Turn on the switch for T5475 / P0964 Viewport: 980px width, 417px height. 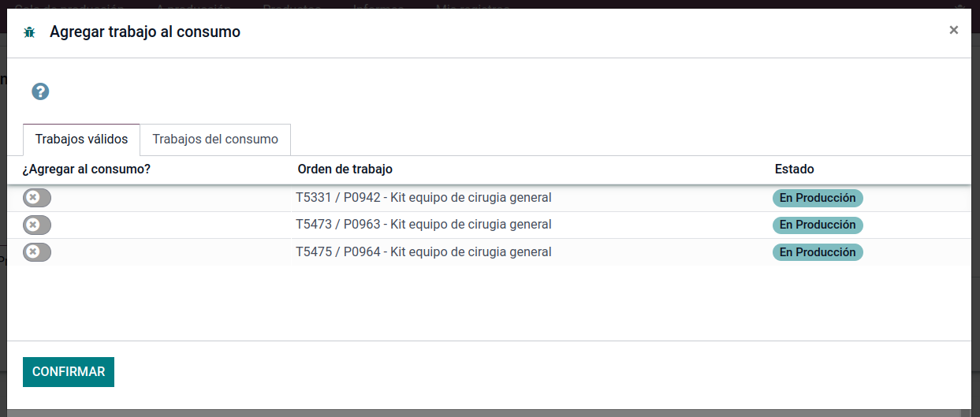(x=37, y=252)
